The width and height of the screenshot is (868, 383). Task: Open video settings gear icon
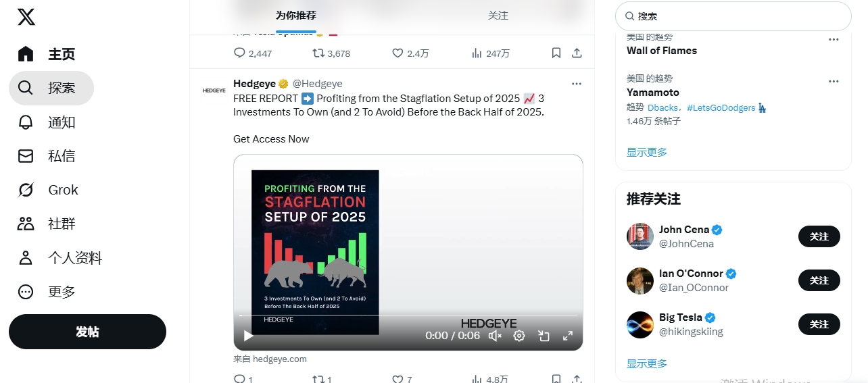(519, 336)
